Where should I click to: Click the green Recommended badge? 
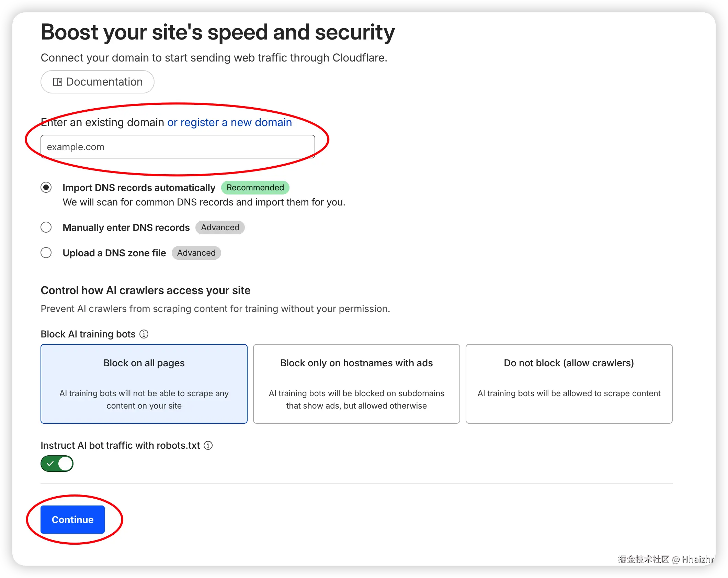coord(255,188)
